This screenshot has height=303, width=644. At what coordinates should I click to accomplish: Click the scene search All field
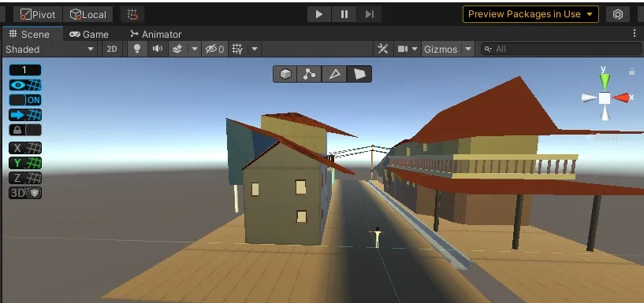click(561, 50)
